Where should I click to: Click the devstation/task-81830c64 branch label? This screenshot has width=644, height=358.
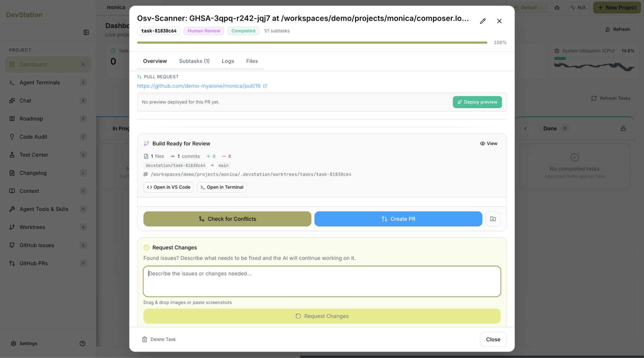tap(176, 166)
